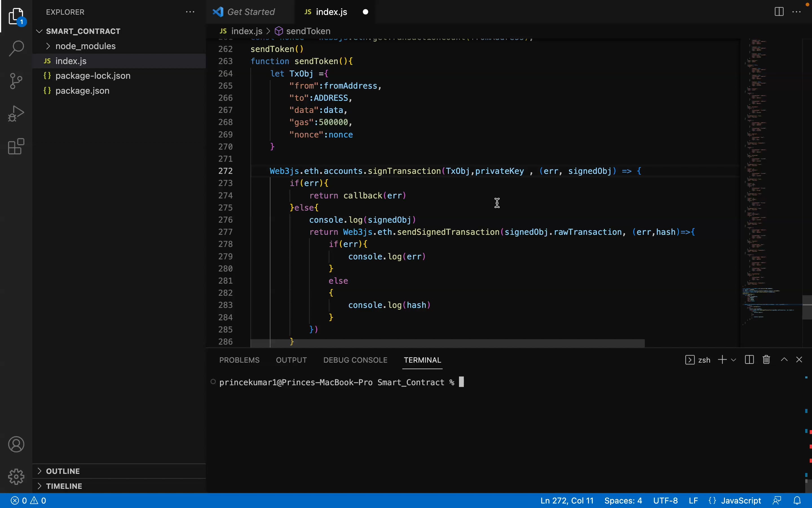Click the console.log(hash) line
812x508 pixels.
[389, 305]
